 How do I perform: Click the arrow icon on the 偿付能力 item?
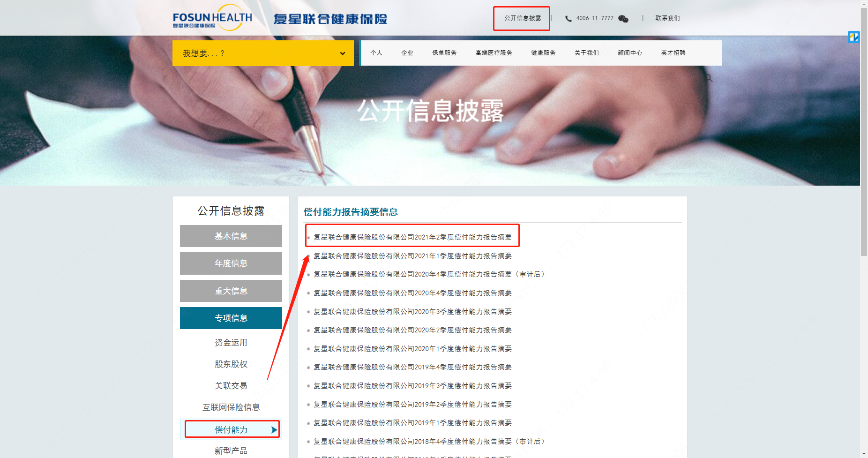(274, 429)
